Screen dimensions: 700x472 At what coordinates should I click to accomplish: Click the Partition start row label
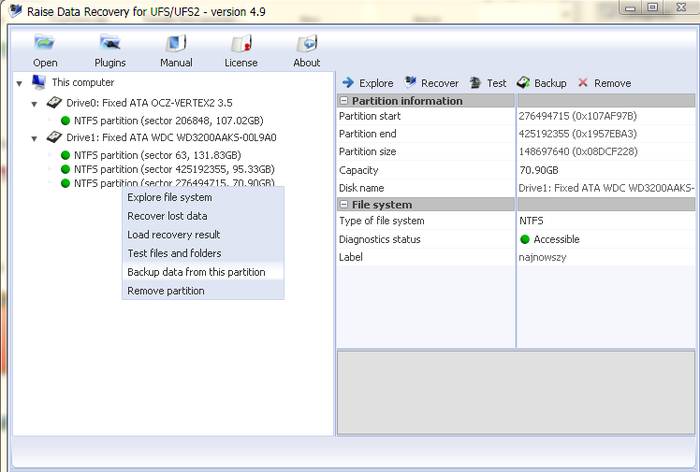coord(370,116)
